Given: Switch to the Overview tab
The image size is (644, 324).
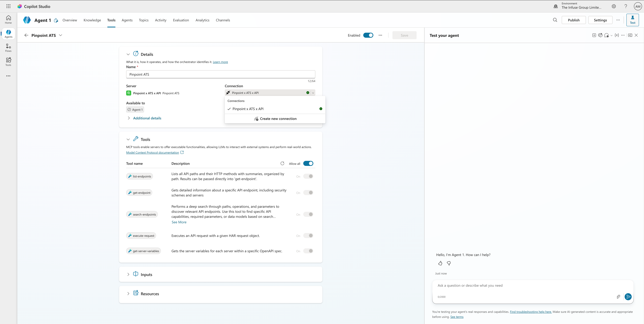Looking at the screenshot, I should 70,20.
